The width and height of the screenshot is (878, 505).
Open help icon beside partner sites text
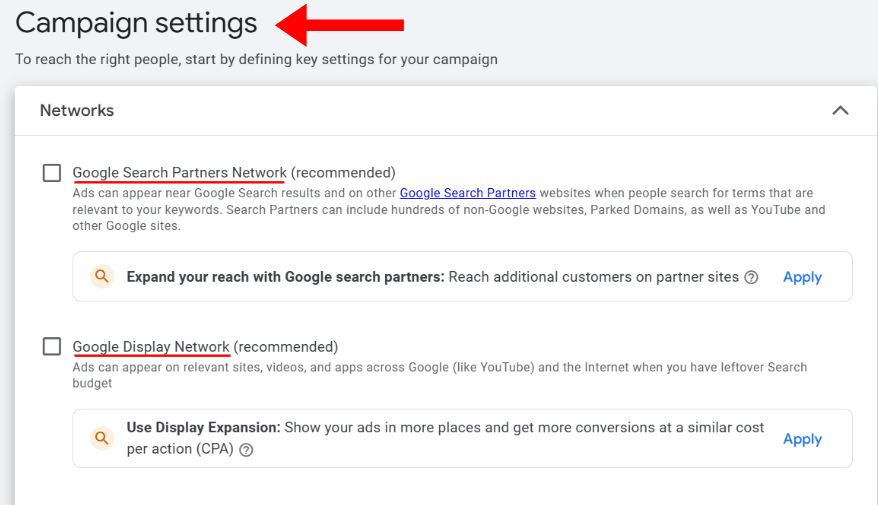[x=751, y=277]
